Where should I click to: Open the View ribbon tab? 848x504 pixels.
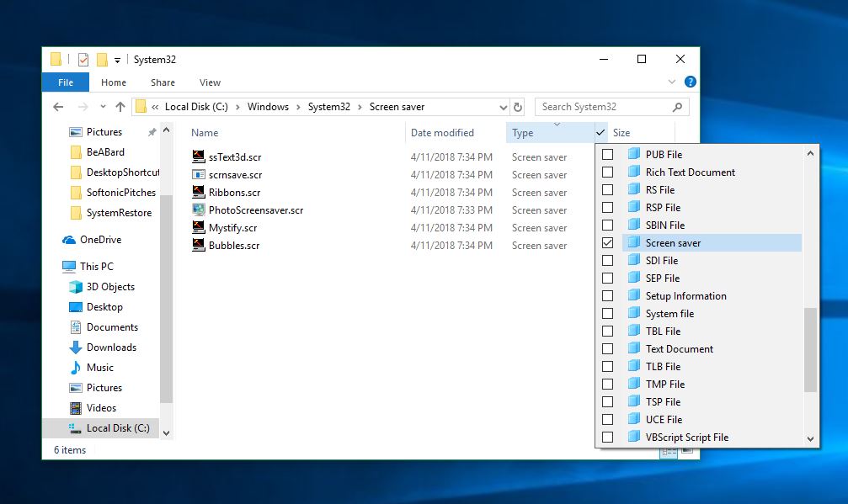[x=210, y=82]
